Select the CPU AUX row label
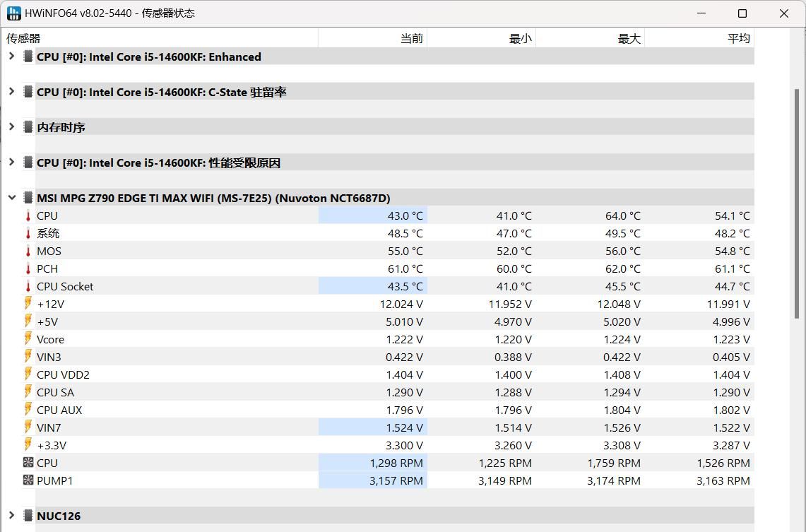806x532 pixels. point(59,410)
